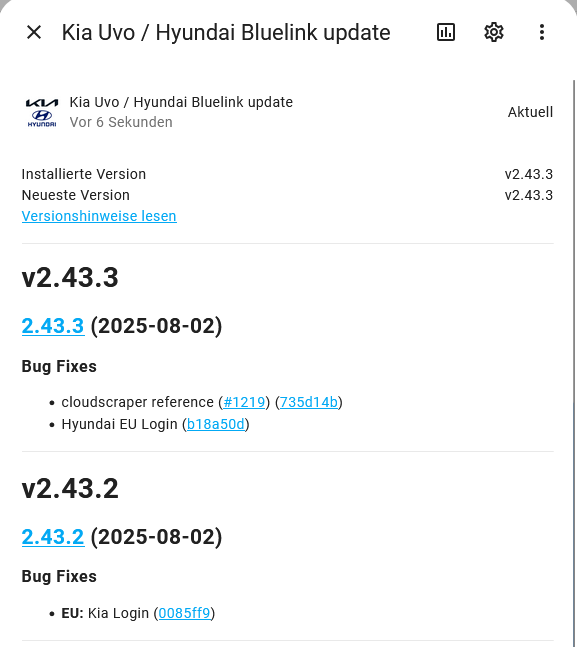Open the three-dot overflow menu
The height and width of the screenshot is (647, 577).
[x=542, y=32]
